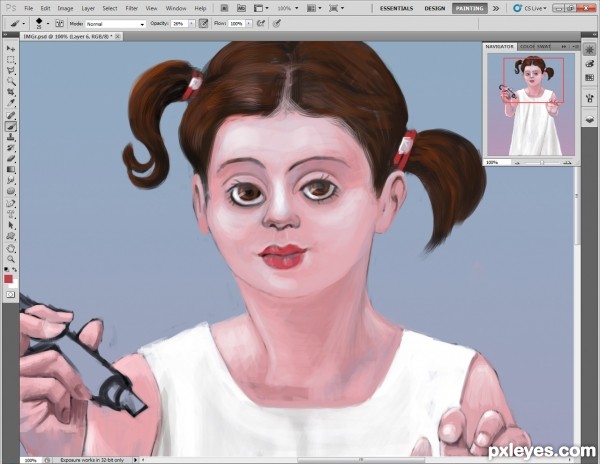The height and width of the screenshot is (464, 600).
Task: Select the Blur tool
Action: [11, 180]
